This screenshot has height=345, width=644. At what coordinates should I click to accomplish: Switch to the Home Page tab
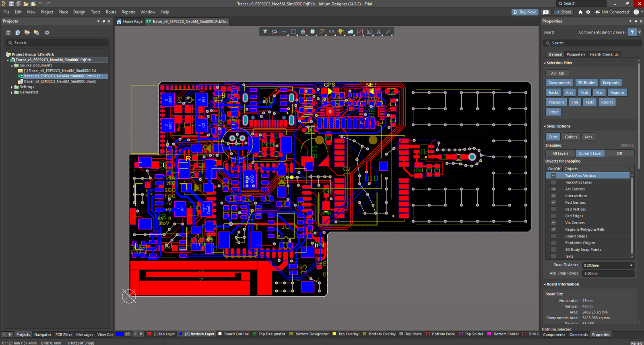[x=130, y=22]
